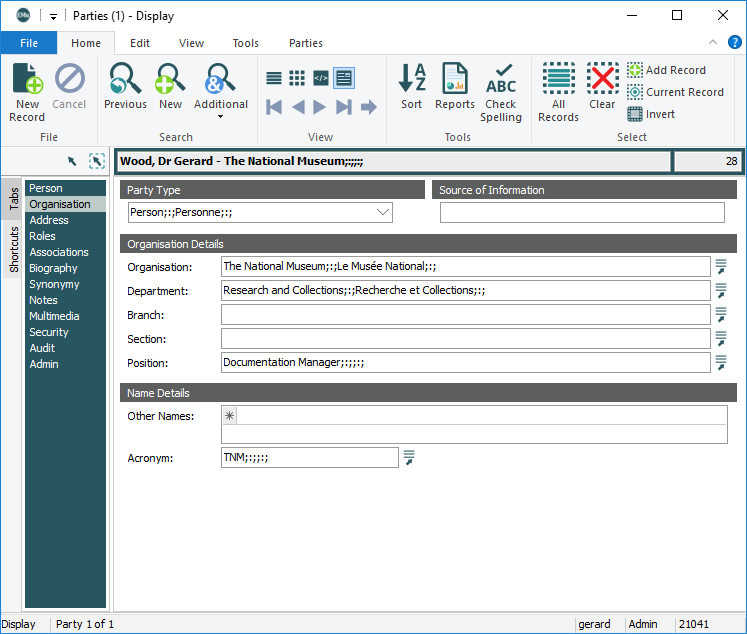Open the Edit ribbon tab
Viewport: 747px width, 634px height.
140,43
